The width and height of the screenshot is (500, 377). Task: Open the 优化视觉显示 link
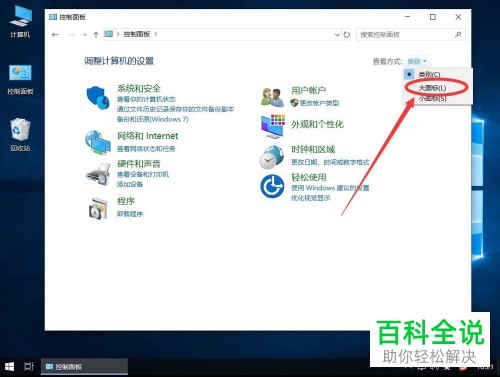click(310, 198)
